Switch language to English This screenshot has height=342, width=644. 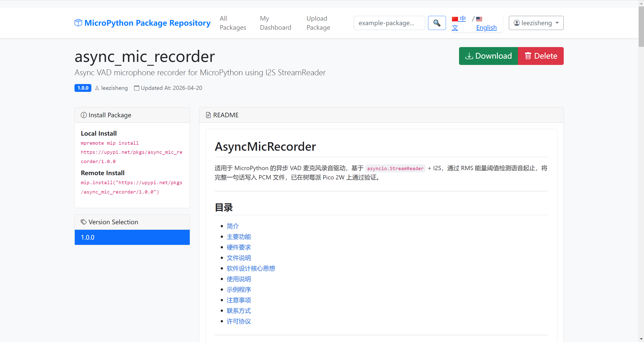tap(486, 27)
